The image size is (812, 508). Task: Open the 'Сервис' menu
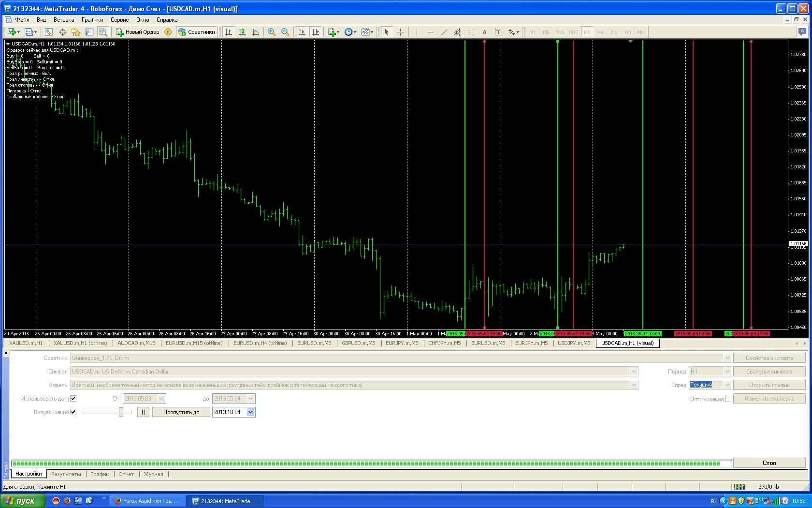click(x=119, y=20)
